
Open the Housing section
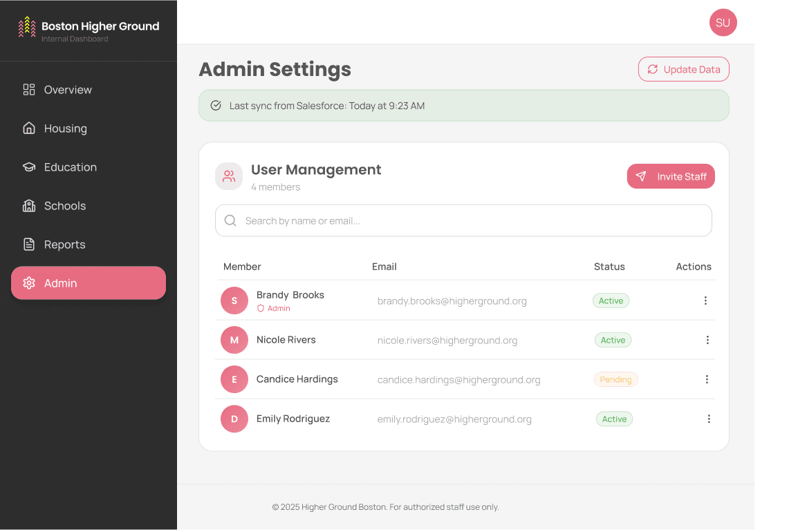(65, 129)
